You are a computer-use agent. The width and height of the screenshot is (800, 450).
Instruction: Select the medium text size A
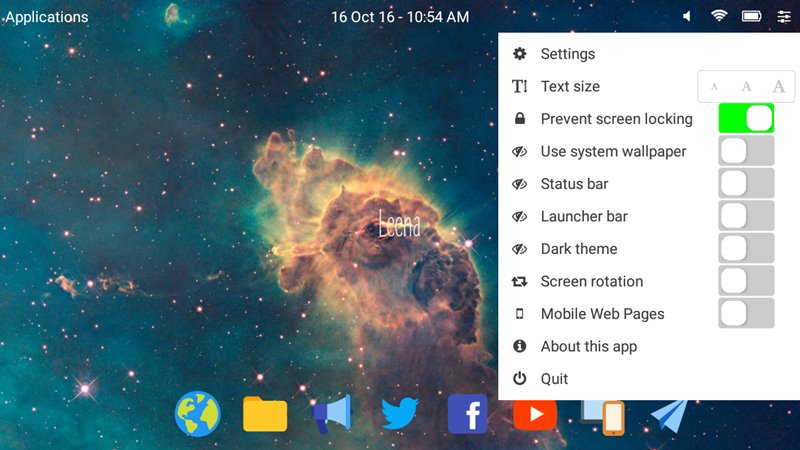(x=746, y=86)
